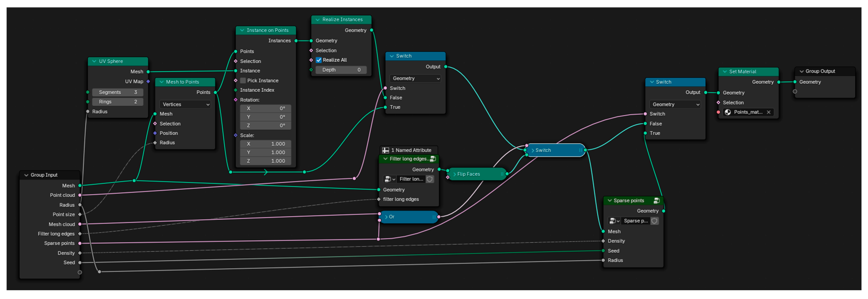Viewport: 868px width, 299px height.
Task: Collapse the UV Sphere node
Action: [x=94, y=62]
